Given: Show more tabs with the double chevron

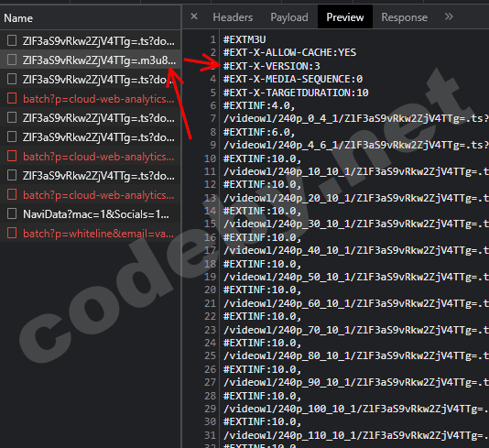Looking at the screenshot, I should coord(449,16).
